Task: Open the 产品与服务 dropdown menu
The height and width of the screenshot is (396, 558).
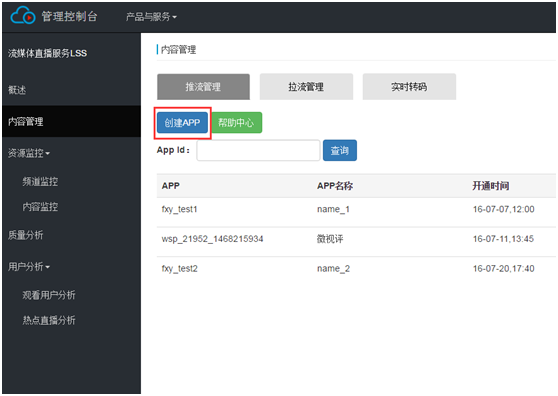Action: pyautogui.click(x=151, y=17)
